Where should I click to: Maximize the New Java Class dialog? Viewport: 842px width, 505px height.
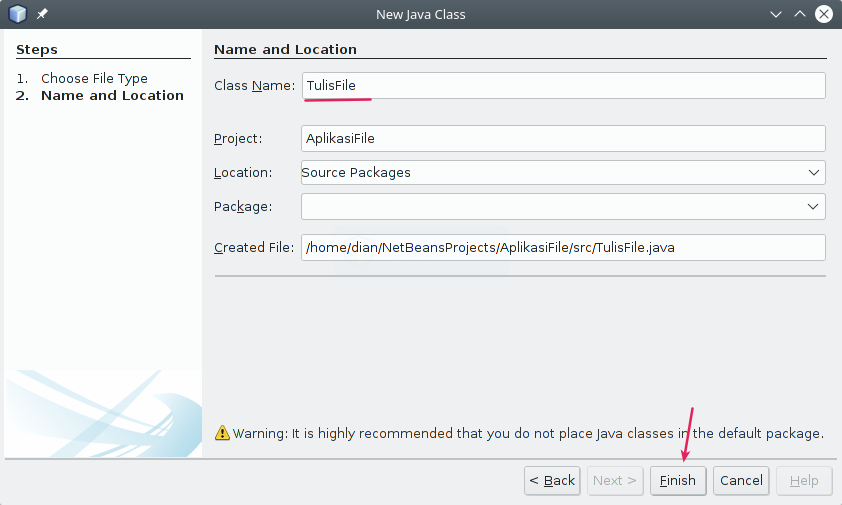[x=799, y=14]
